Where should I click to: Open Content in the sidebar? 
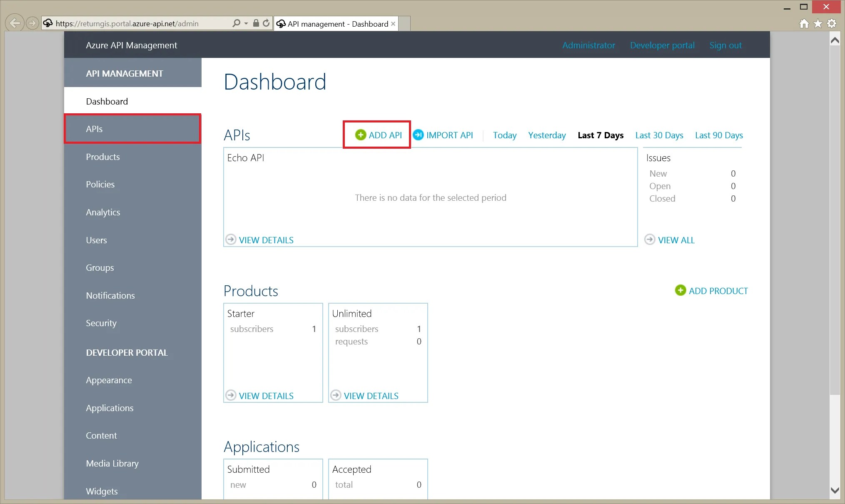(132, 435)
